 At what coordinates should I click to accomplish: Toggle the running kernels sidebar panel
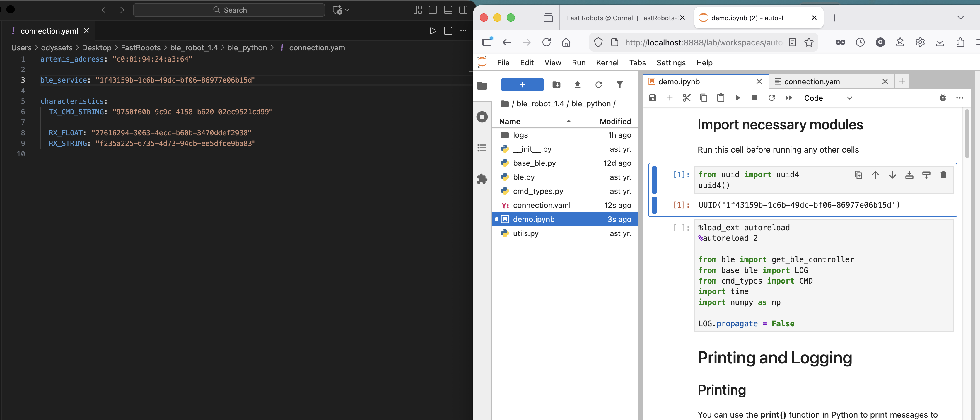pos(482,117)
